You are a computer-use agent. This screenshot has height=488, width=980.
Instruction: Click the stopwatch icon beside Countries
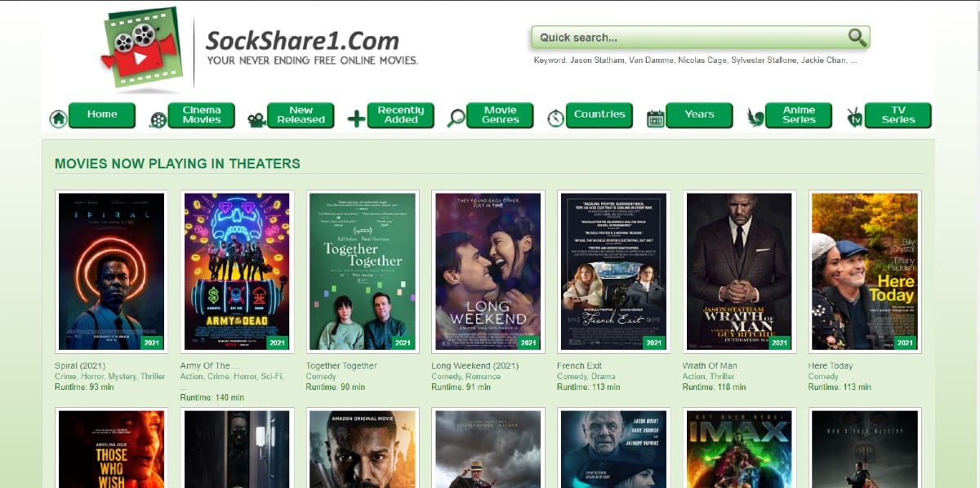555,118
